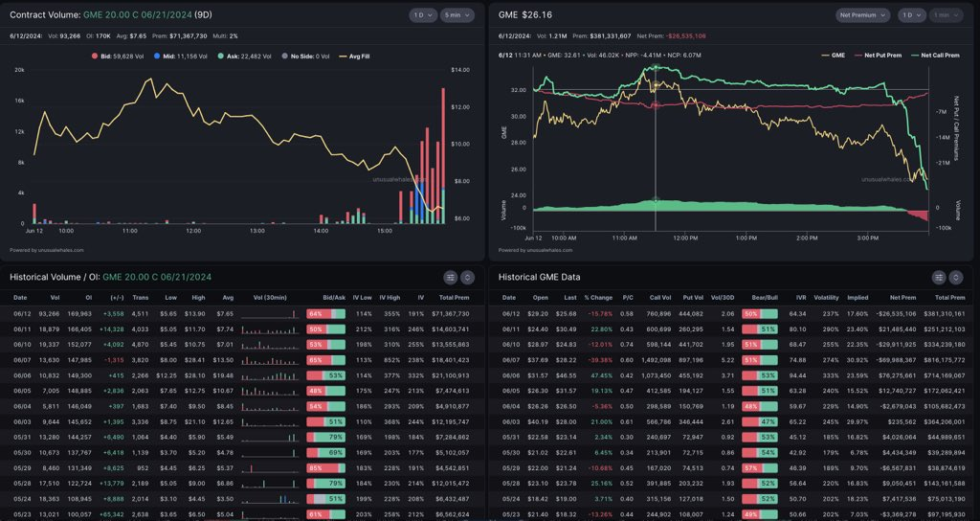
Task: Sort by the Trans column header
Action: [x=141, y=298]
